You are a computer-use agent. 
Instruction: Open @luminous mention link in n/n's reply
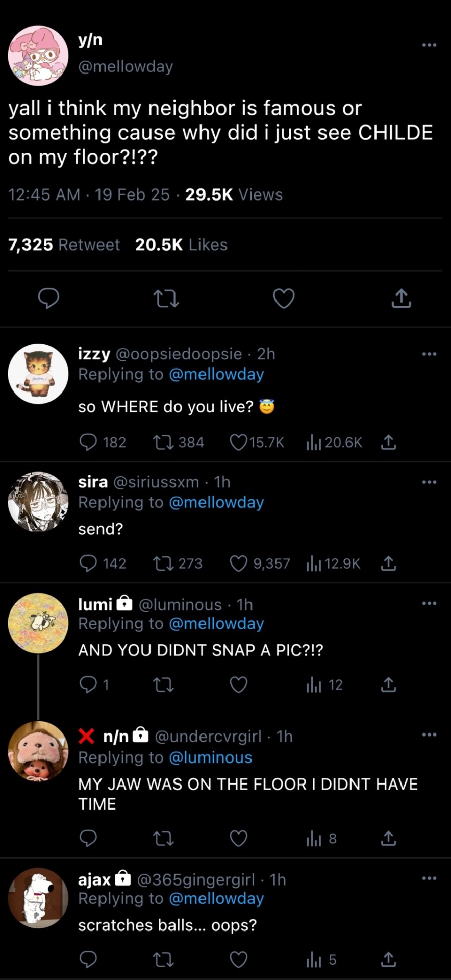tap(210, 757)
